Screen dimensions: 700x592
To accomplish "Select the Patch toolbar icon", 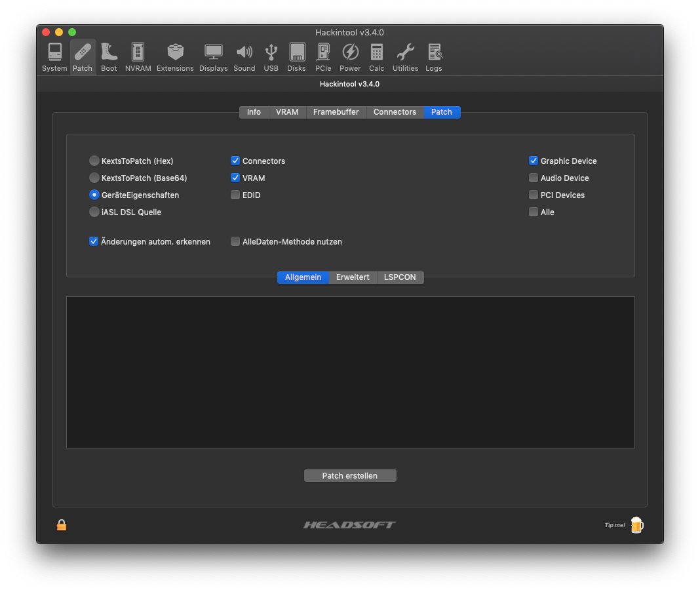I will click(83, 57).
